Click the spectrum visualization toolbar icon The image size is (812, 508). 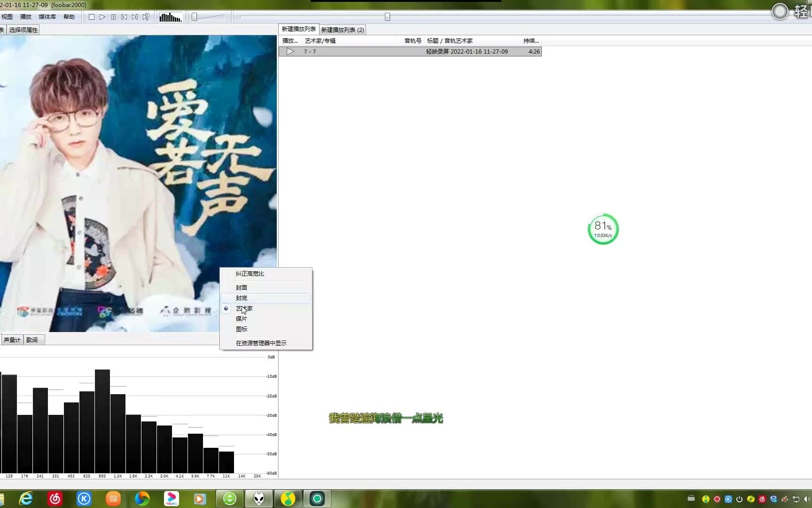click(170, 17)
